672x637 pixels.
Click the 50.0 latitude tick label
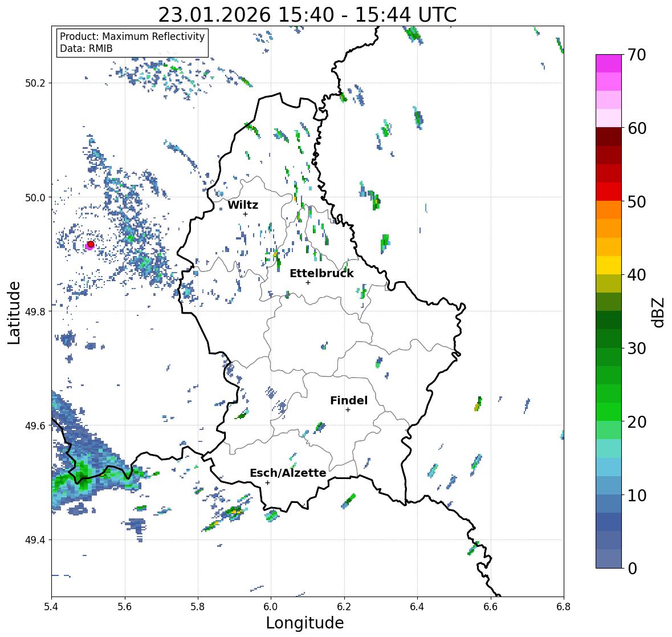[x=35, y=198]
